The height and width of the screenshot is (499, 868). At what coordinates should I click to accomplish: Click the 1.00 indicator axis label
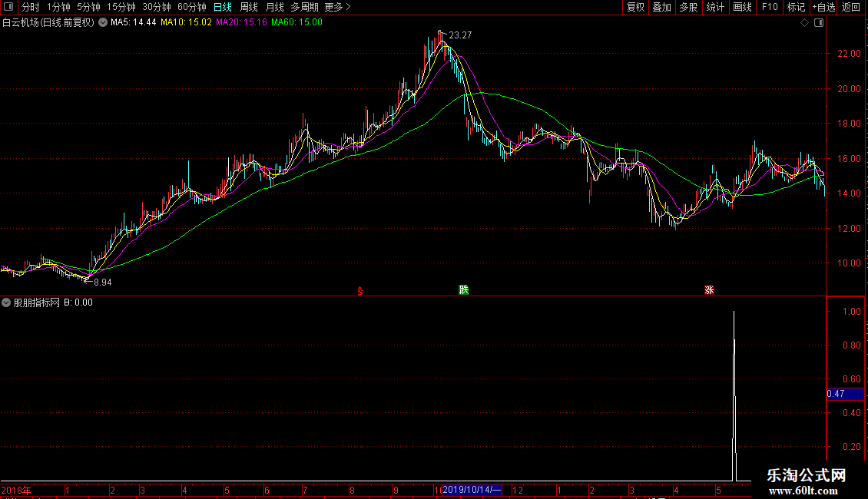point(851,312)
